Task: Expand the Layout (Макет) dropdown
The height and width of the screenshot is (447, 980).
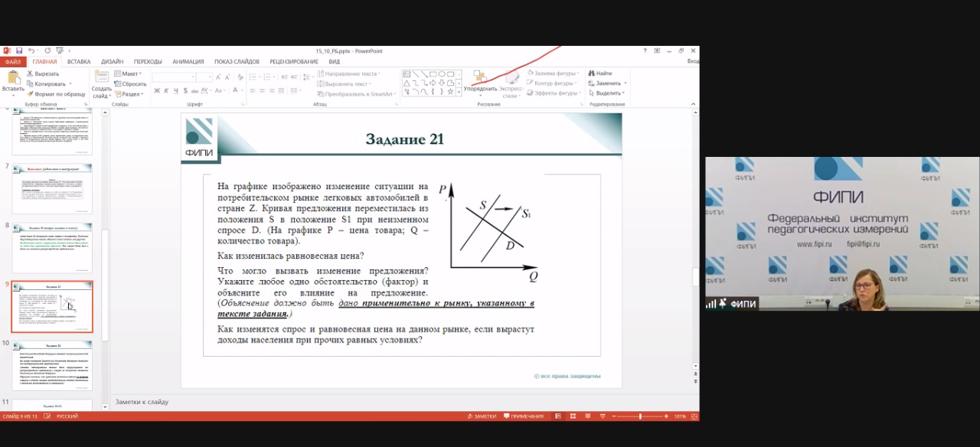Action: coord(128,73)
